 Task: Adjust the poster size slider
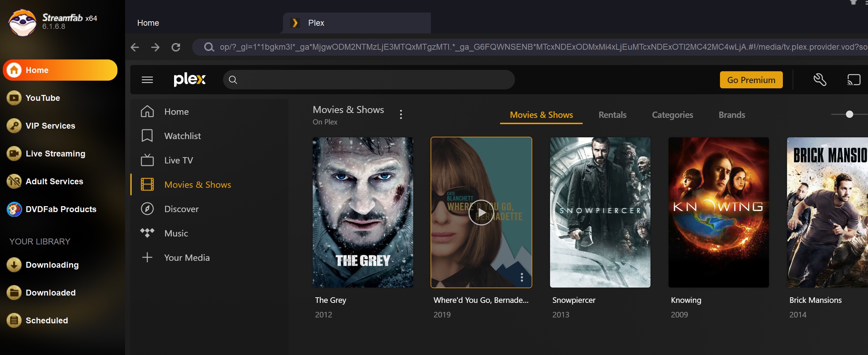pyautogui.click(x=849, y=114)
